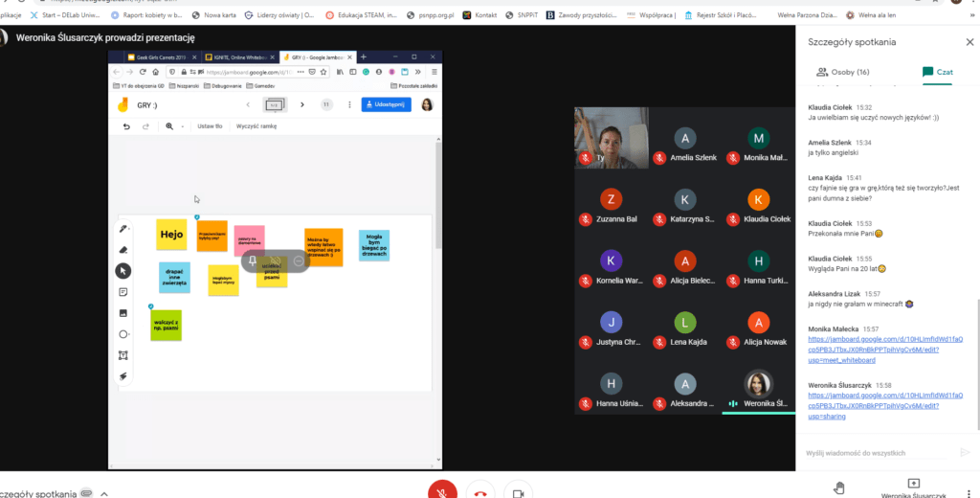The width and height of the screenshot is (980, 498).
Task: Click Ustaw tło button
Action: coord(210,126)
